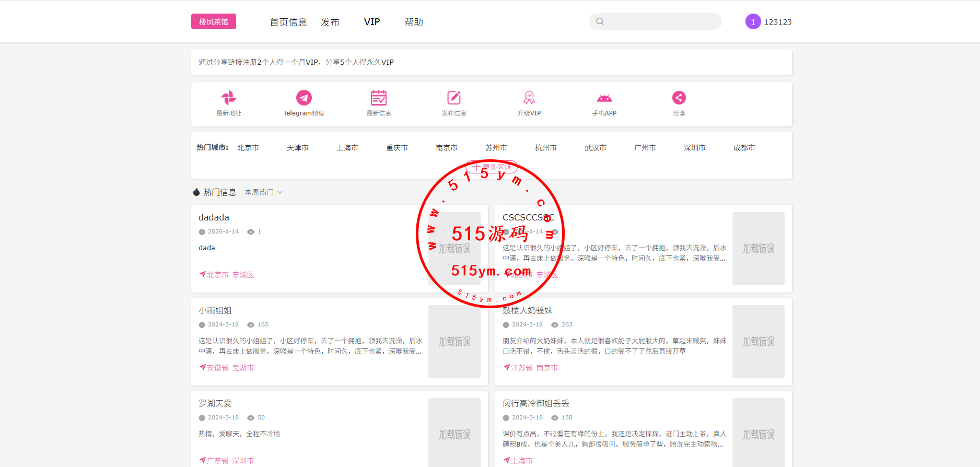Open the 首页信息 menu item

point(288,22)
